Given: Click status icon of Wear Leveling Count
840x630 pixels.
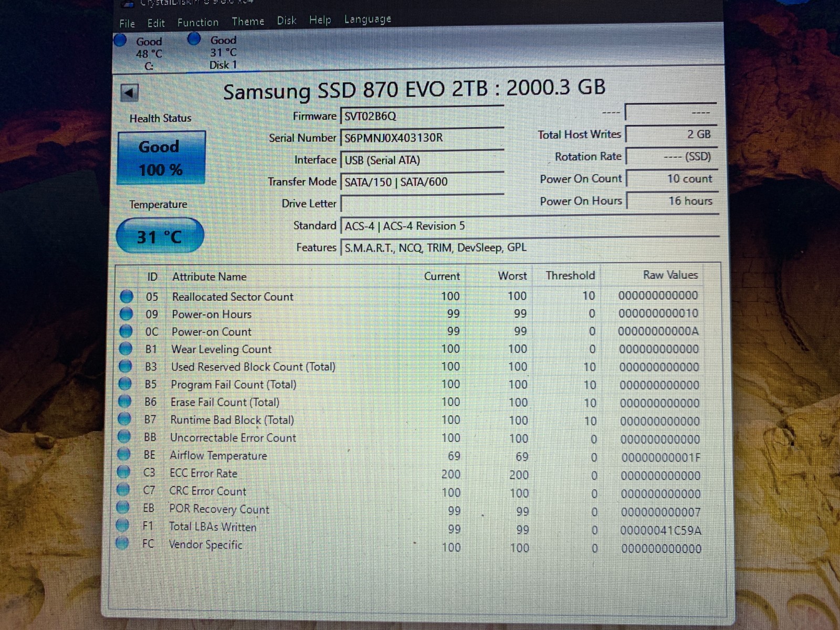Looking at the screenshot, I should pyautogui.click(x=125, y=349).
